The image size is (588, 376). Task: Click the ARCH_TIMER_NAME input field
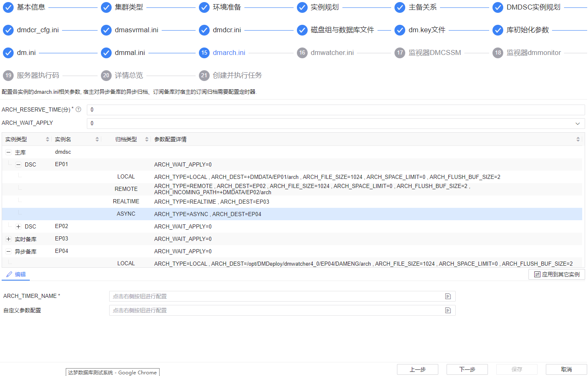pos(282,296)
